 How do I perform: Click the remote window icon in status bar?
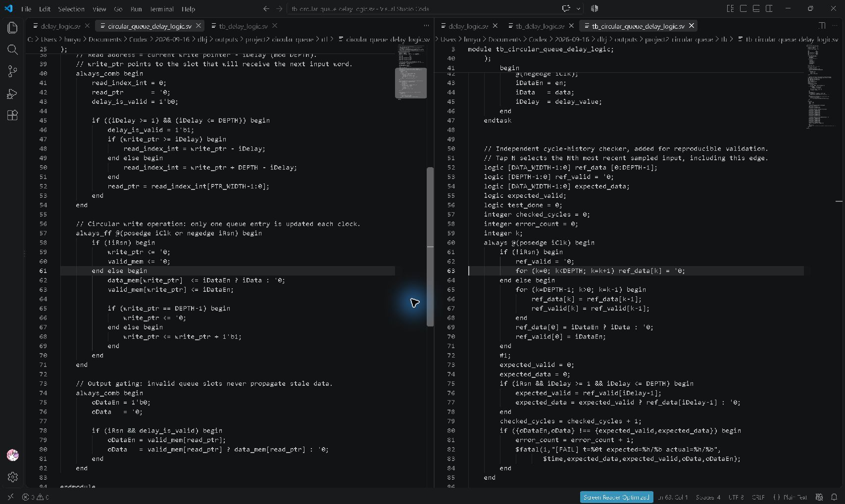pos(10,497)
